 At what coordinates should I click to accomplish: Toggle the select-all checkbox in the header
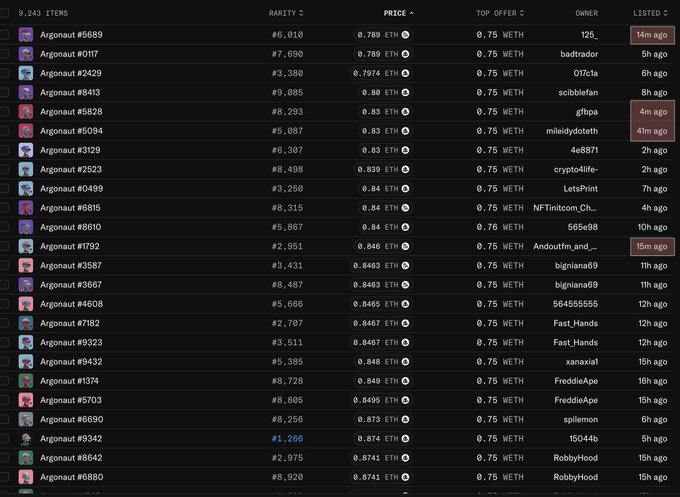[x=4, y=13]
